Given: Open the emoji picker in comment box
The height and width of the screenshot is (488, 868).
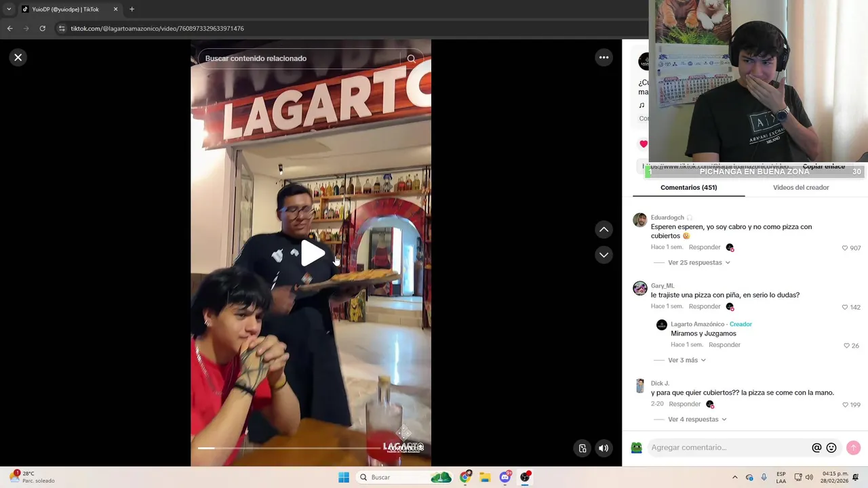Looking at the screenshot, I should (x=831, y=447).
